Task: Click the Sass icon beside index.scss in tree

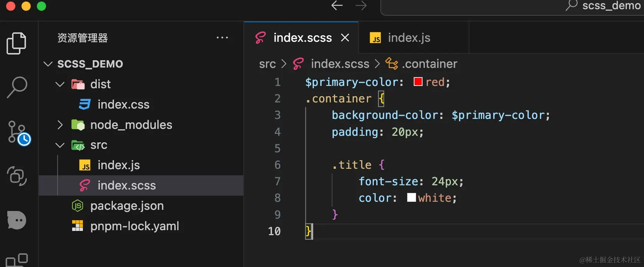Action: [85, 186]
